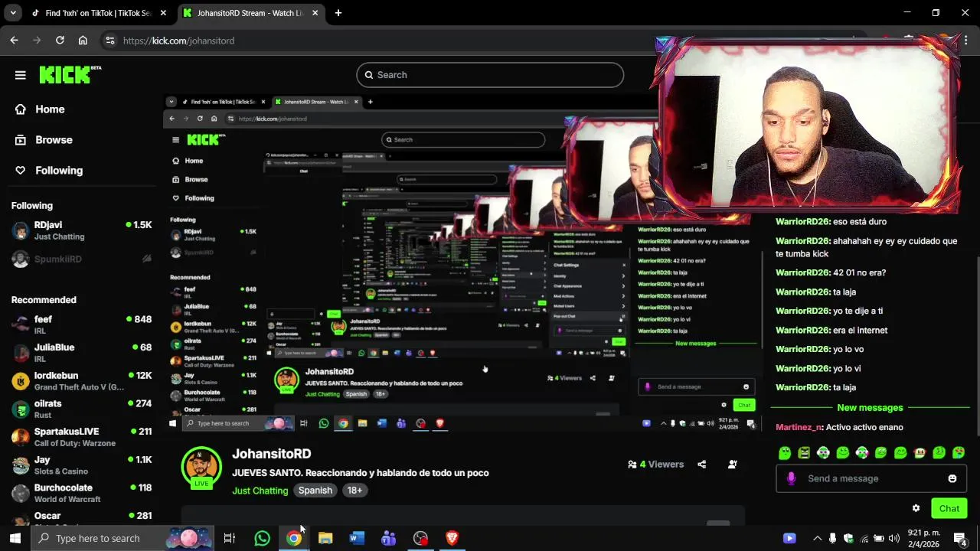Screen dimensions: 980x551
Task: Focus the Kick Search field
Action: coord(490,75)
